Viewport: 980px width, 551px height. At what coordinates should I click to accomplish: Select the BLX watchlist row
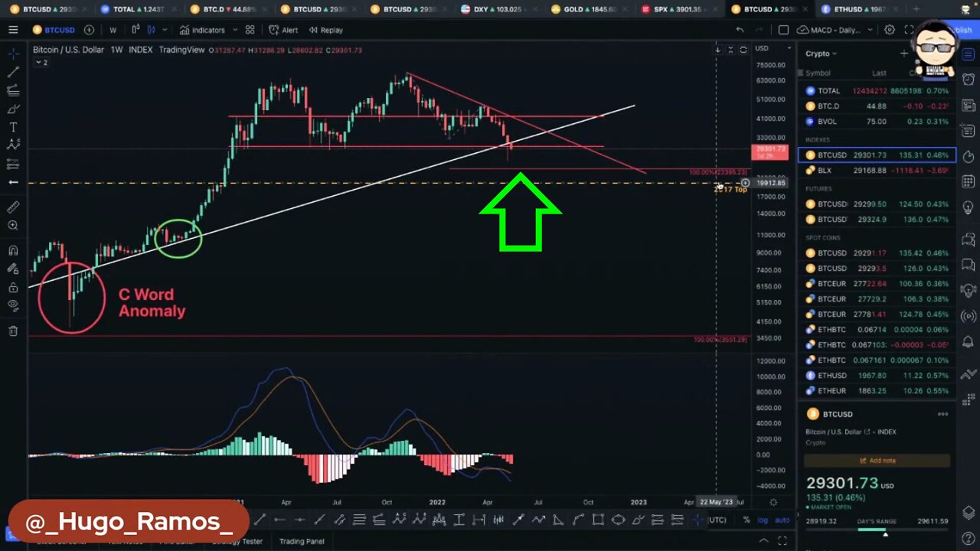tap(877, 170)
